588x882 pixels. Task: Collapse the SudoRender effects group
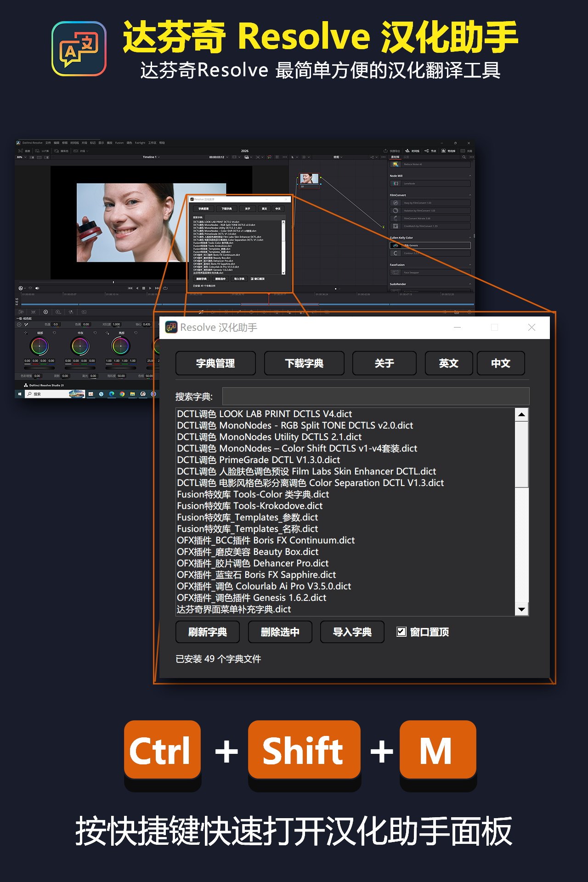point(470,284)
